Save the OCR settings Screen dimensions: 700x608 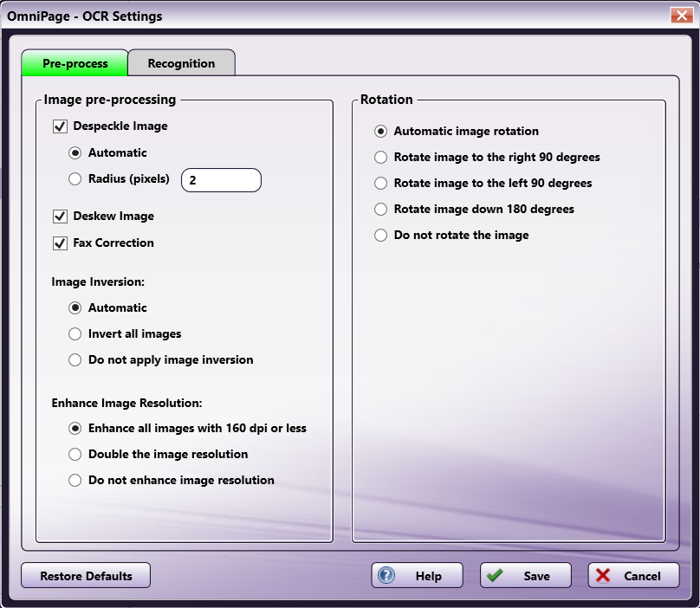click(526, 575)
